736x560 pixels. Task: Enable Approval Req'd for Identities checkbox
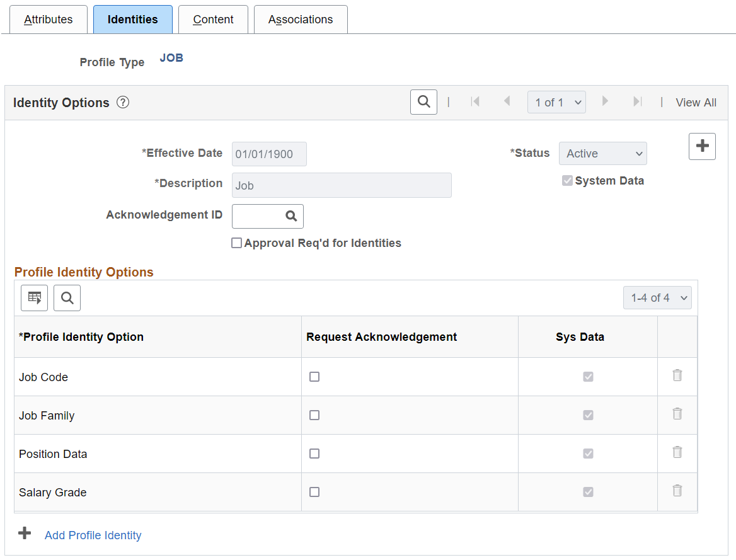tap(237, 243)
